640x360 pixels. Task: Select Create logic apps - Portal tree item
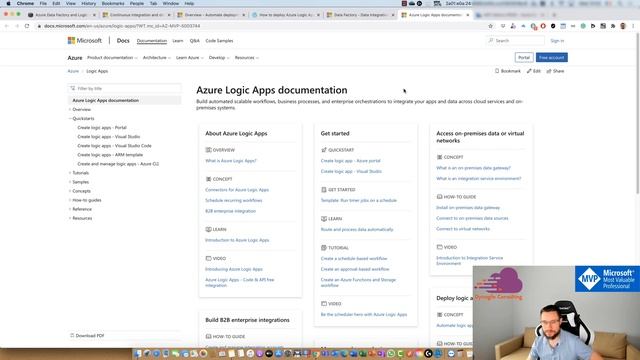tap(102, 127)
